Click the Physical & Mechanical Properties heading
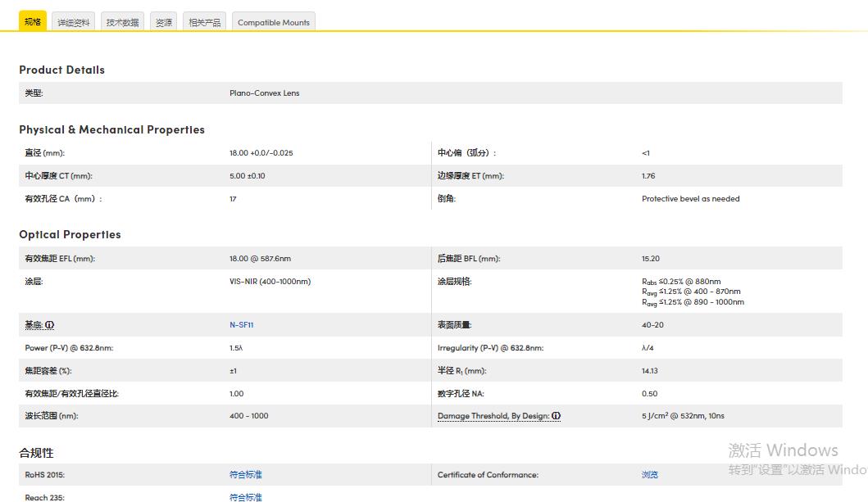The image size is (868, 502). [x=111, y=129]
